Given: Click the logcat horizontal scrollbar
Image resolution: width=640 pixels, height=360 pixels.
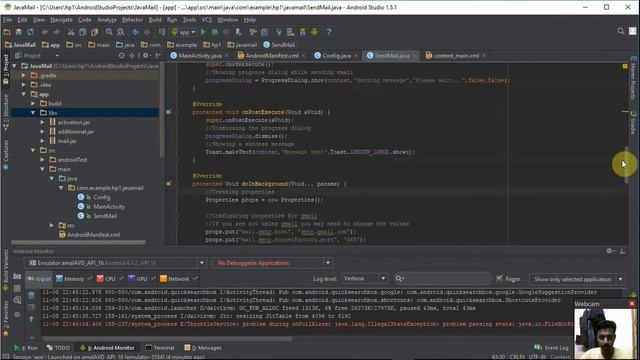Looking at the screenshot, I should coord(168,338).
